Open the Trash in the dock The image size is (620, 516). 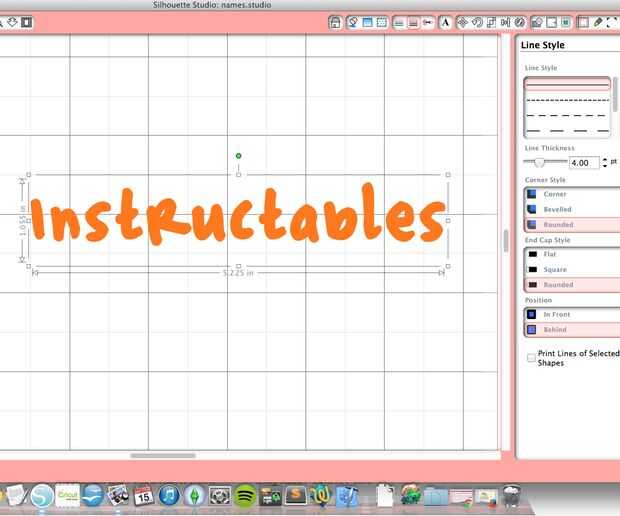[x=512, y=495]
